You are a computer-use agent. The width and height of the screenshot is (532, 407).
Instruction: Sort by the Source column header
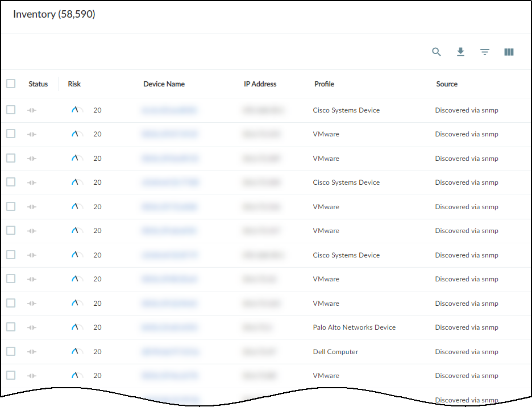447,84
